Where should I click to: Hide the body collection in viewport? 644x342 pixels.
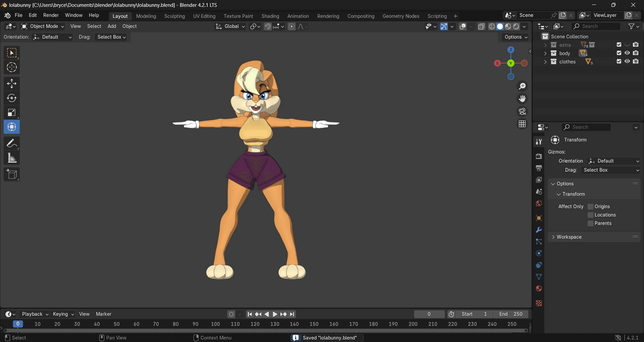pyautogui.click(x=627, y=54)
